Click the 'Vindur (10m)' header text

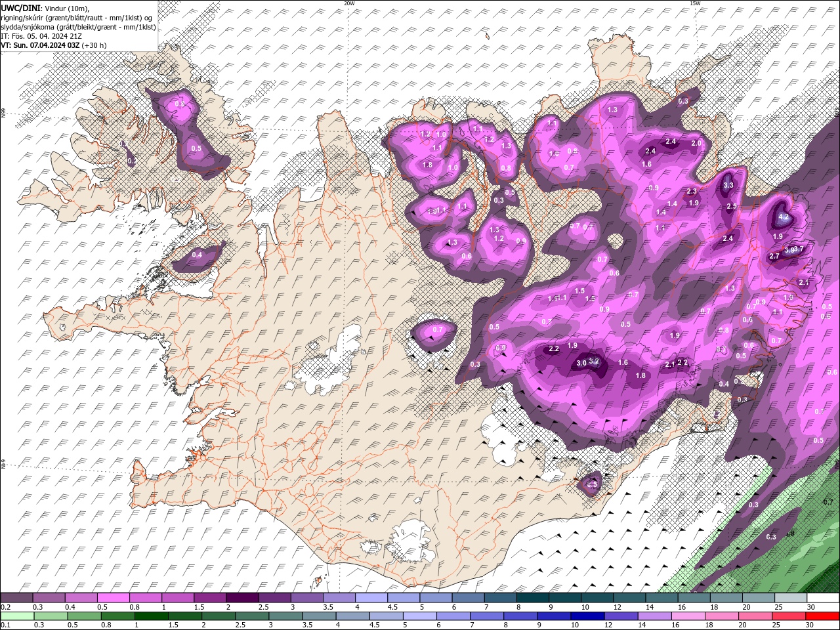[68, 7]
